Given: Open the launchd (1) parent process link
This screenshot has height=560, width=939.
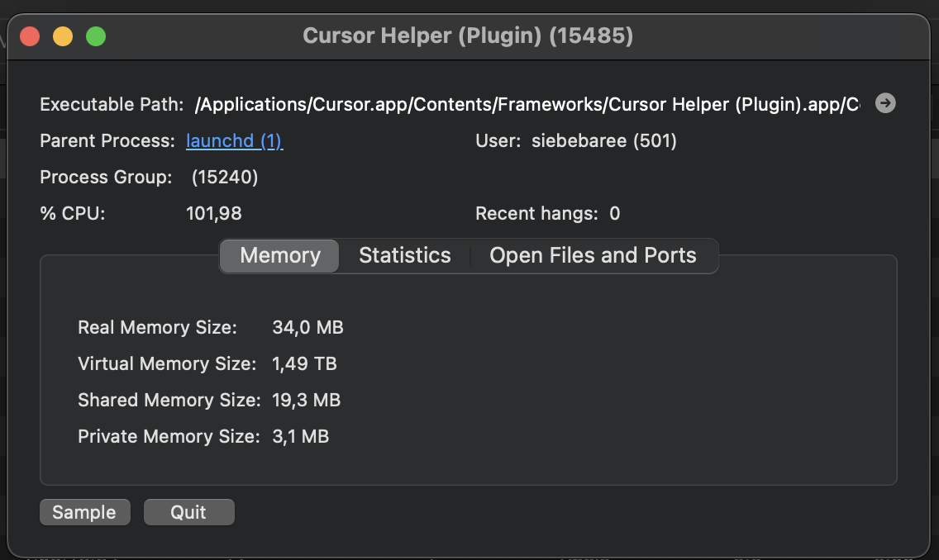Looking at the screenshot, I should click(234, 140).
